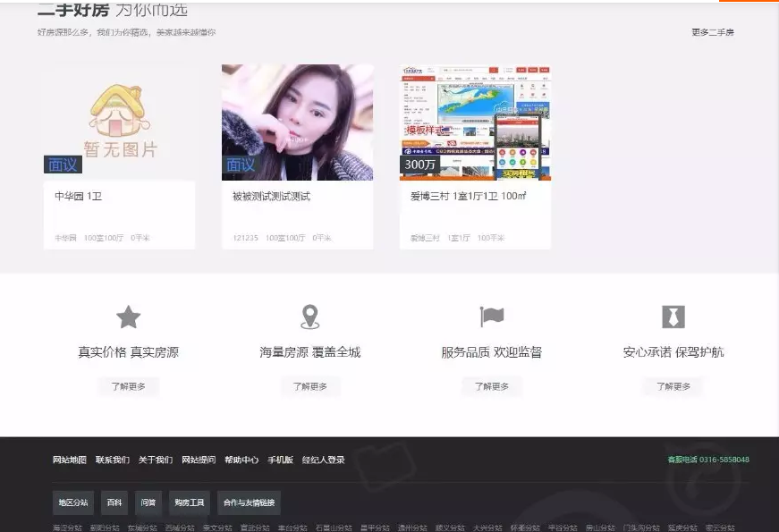Go to 网站地图 in footer
Image resolution: width=779 pixels, height=532 pixels.
[x=70, y=460]
